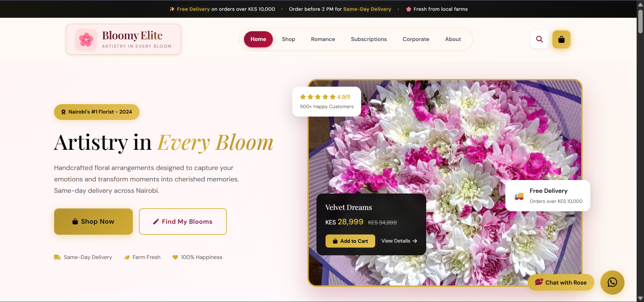Image resolution: width=644 pixels, height=302 pixels.
Task: Open the Corporate nav item
Action: pos(416,39)
